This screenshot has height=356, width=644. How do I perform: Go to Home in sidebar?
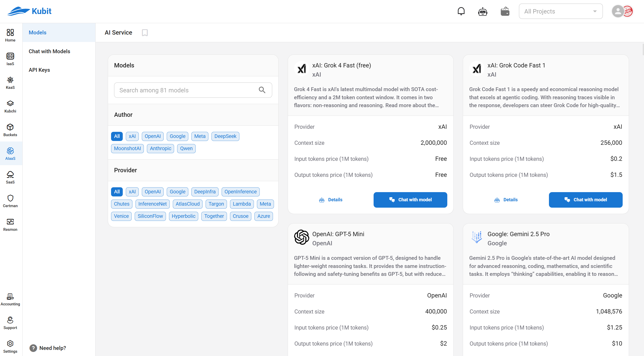pyautogui.click(x=10, y=35)
